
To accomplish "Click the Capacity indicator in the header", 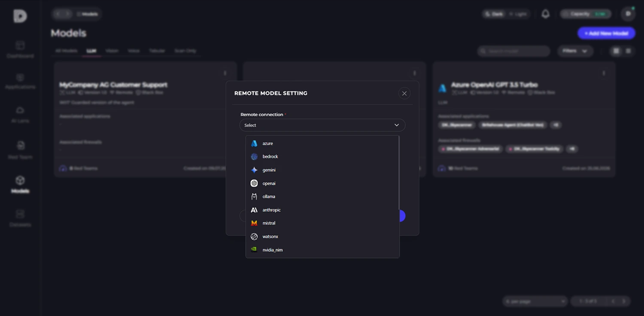I will (586, 14).
